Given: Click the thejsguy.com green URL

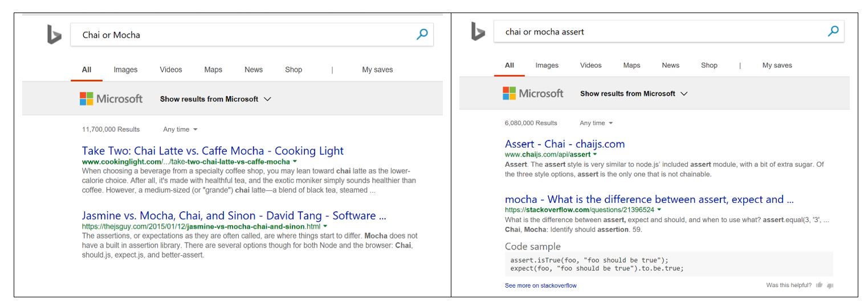Looking at the screenshot, I should click(x=201, y=227).
